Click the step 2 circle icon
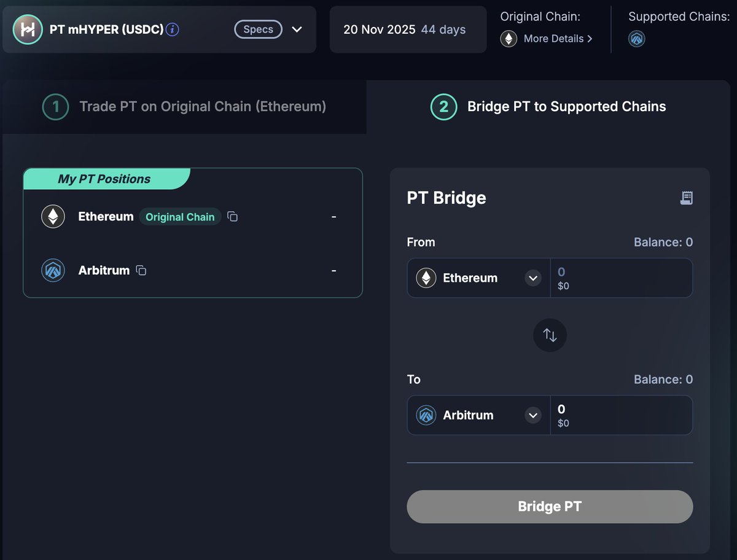This screenshot has height=560, width=737. pyautogui.click(x=443, y=107)
